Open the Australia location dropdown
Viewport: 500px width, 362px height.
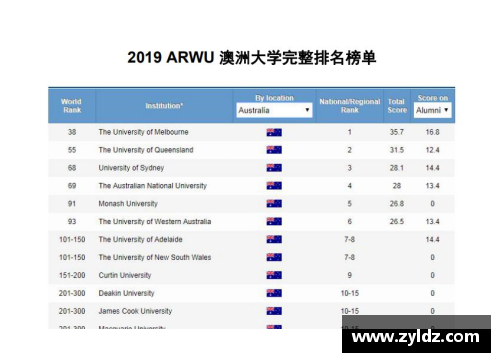pyautogui.click(x=274, y=110)
